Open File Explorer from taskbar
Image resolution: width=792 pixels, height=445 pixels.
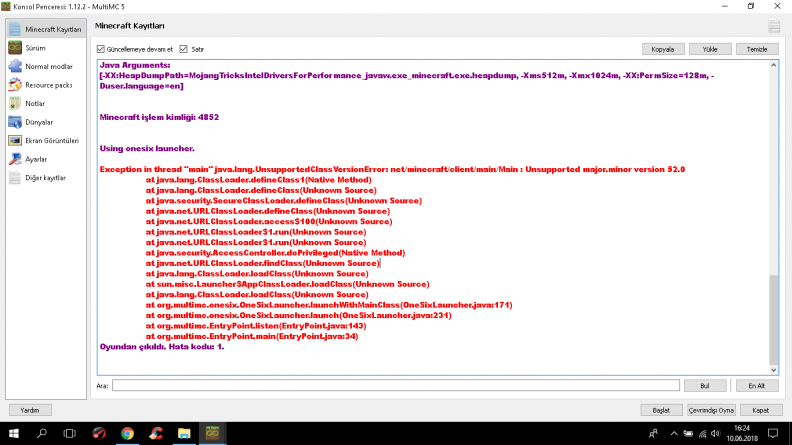coord(184,433)
